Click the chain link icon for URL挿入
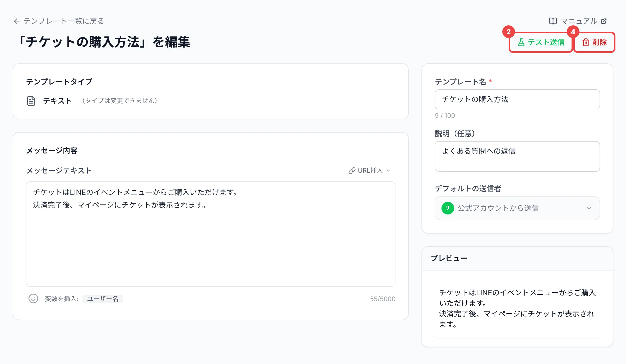 tap(352, 171)
